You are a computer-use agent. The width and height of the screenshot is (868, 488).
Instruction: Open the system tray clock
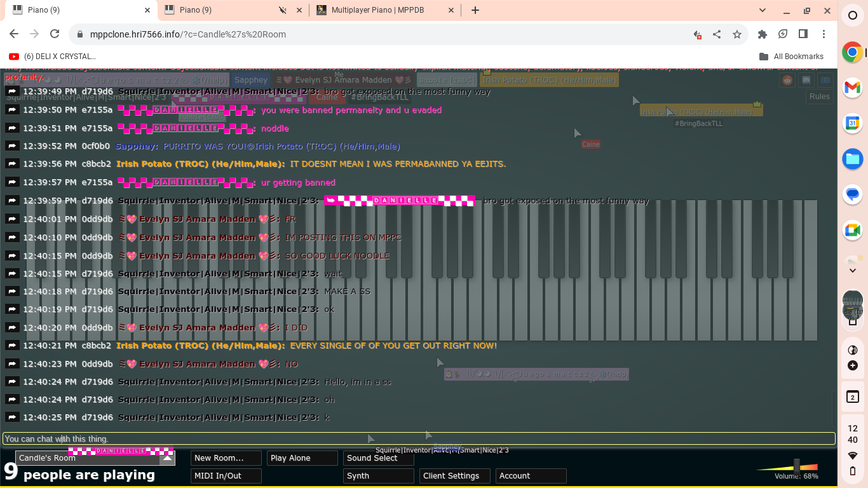pos(853,434)
